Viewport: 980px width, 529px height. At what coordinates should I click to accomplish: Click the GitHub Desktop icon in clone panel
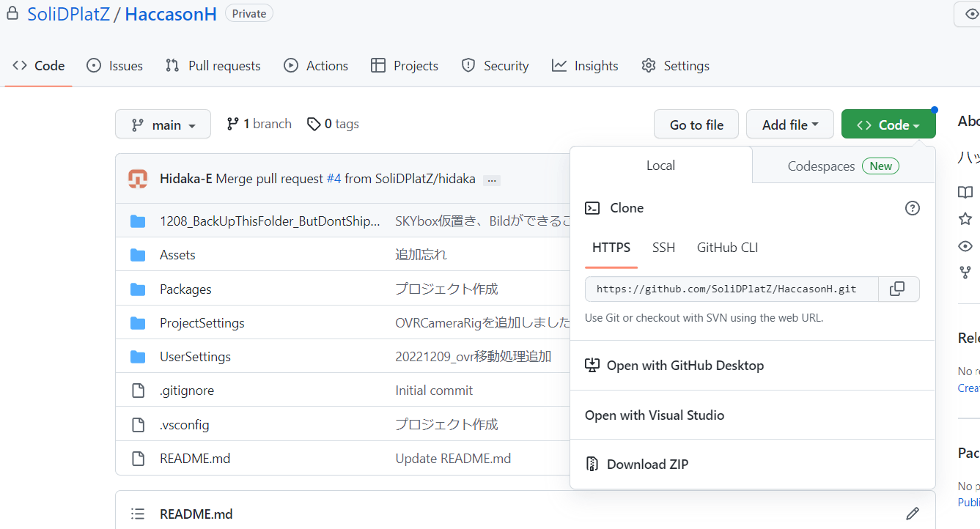pyautogui.click(x=592, y=365)
